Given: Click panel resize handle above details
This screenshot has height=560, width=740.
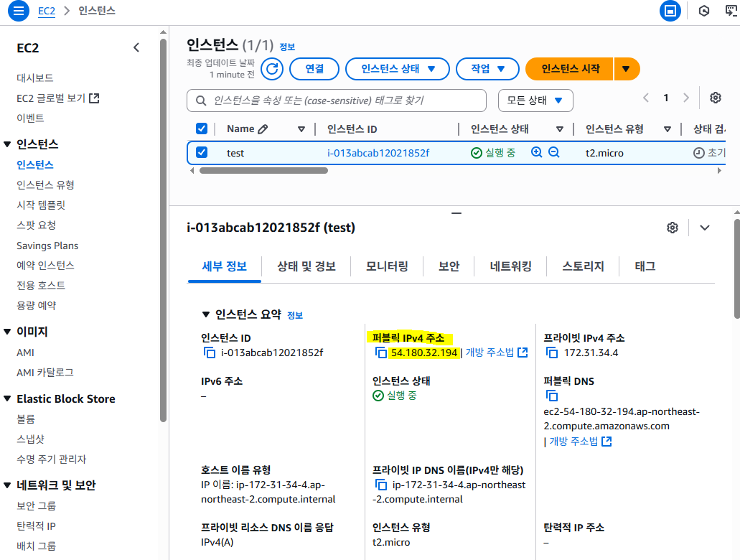Looking at the screenshot, I should pos(456,213).
